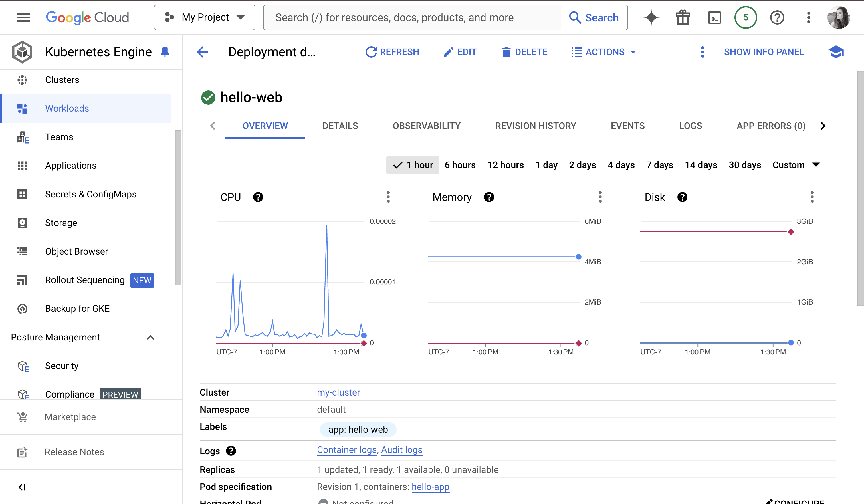
Task: Open Security under Posture Management
Action: 86,366
